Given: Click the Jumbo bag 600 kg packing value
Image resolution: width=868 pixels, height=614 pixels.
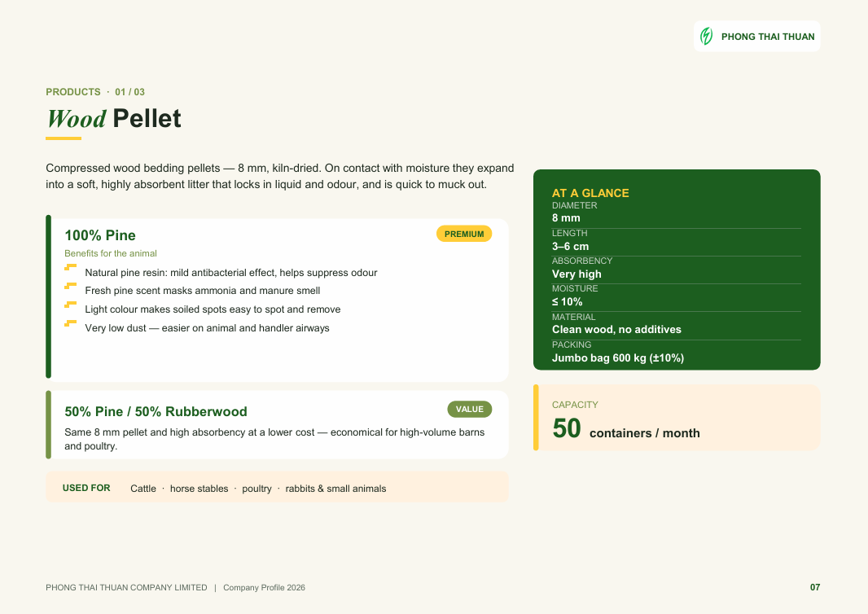Looking at the screenshot, I should tap(618, 358).
